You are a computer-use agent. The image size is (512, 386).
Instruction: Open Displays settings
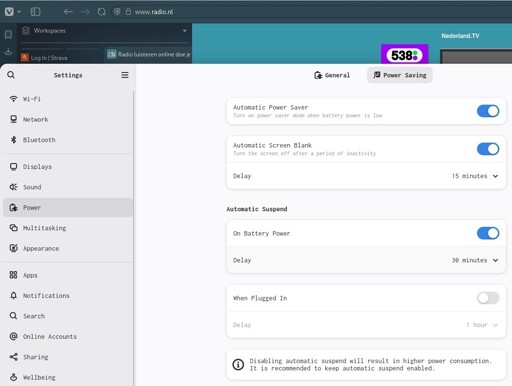(x=68, y=166)
